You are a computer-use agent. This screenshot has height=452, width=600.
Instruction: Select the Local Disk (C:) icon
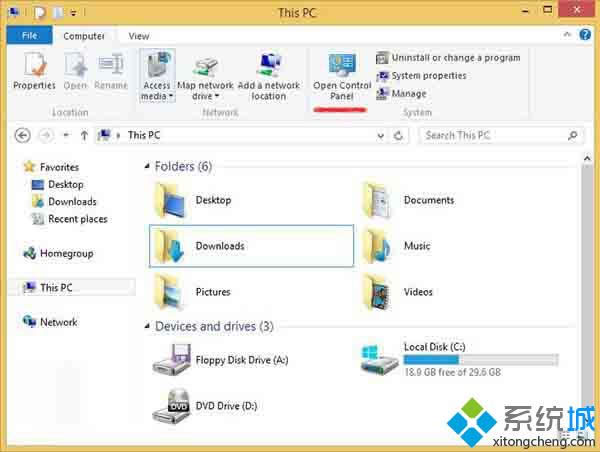pos(379,359)
